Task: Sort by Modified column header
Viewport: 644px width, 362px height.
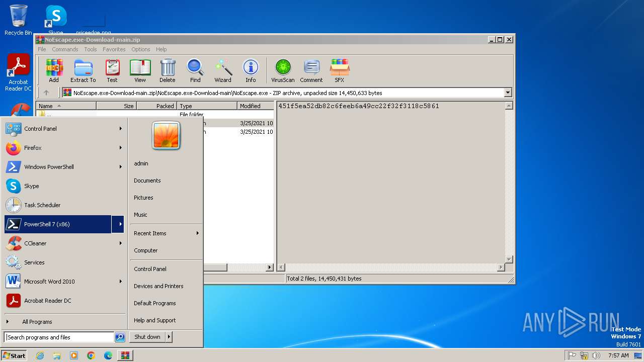Action: click(x=256, y=106)
